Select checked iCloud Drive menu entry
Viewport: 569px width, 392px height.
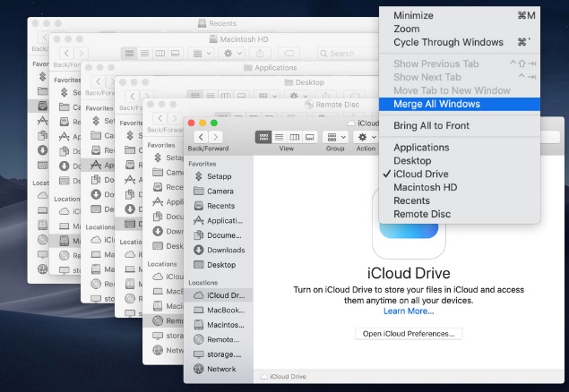459,175
